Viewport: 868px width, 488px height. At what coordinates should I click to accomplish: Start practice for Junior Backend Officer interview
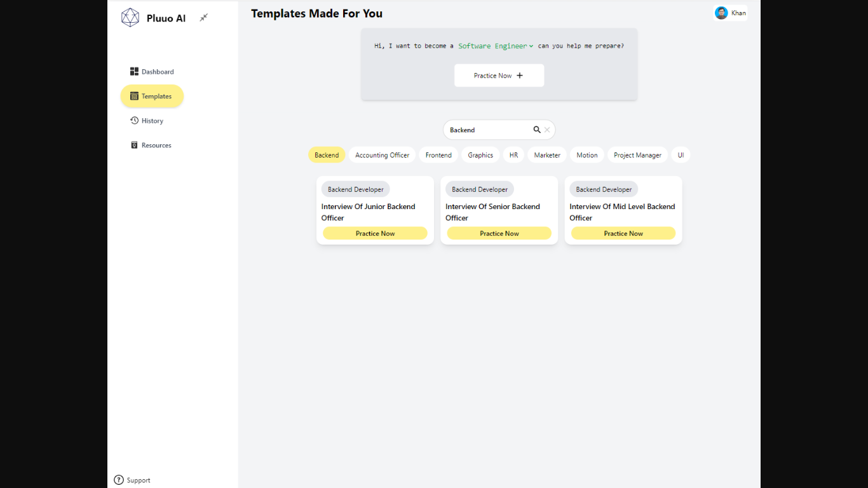(x=375, y=234)
